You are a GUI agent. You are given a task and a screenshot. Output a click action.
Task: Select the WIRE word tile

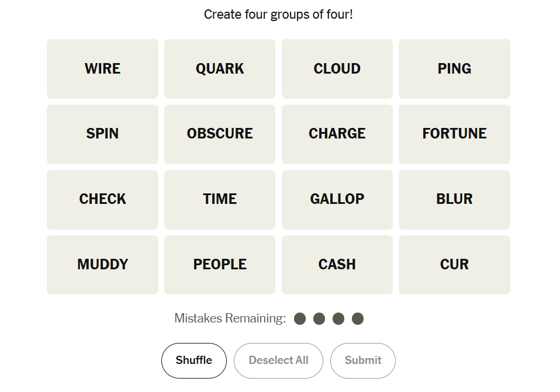(x=102, y=69)
